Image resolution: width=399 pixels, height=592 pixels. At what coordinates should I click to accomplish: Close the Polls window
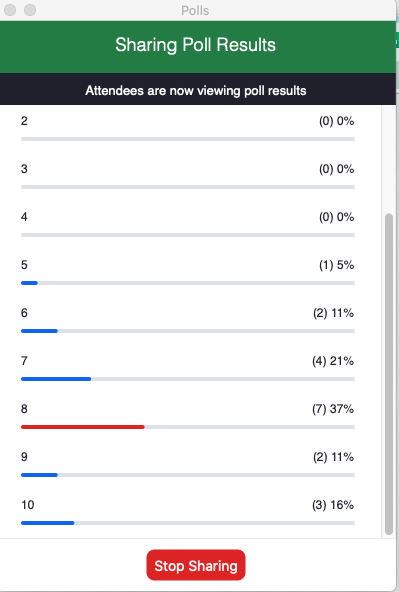10,10
